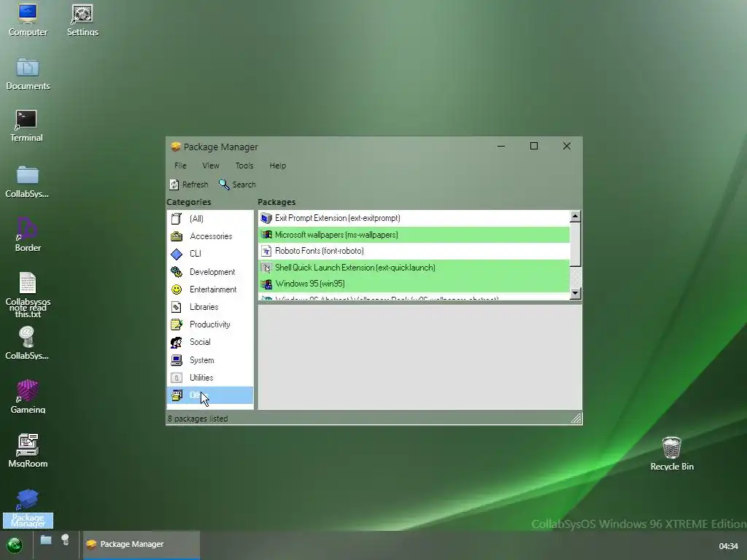This screenshot has width=747, height=560.
Task: Click Microsoft wallpapers package icon
Action: [x=266, y=235]
